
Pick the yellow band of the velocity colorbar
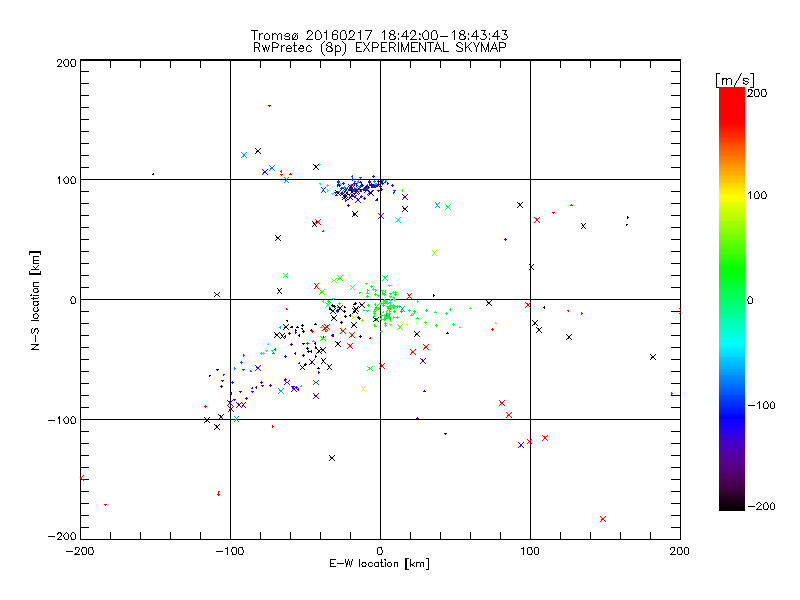732,195
